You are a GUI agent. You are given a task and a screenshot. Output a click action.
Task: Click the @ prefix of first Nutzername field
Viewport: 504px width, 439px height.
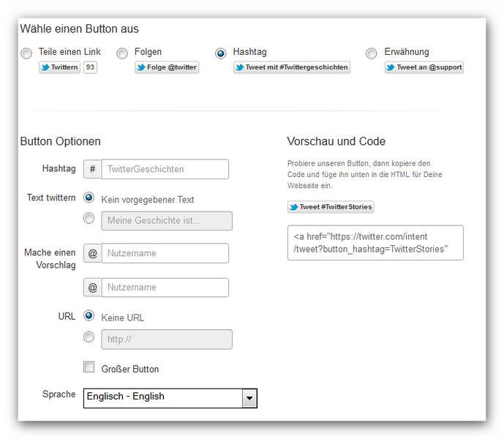pos(93,253)
